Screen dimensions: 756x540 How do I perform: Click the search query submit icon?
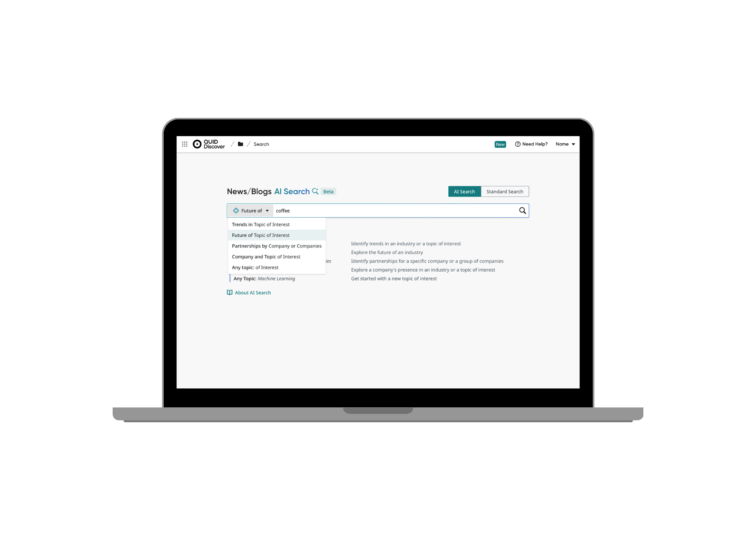point(522,210)
